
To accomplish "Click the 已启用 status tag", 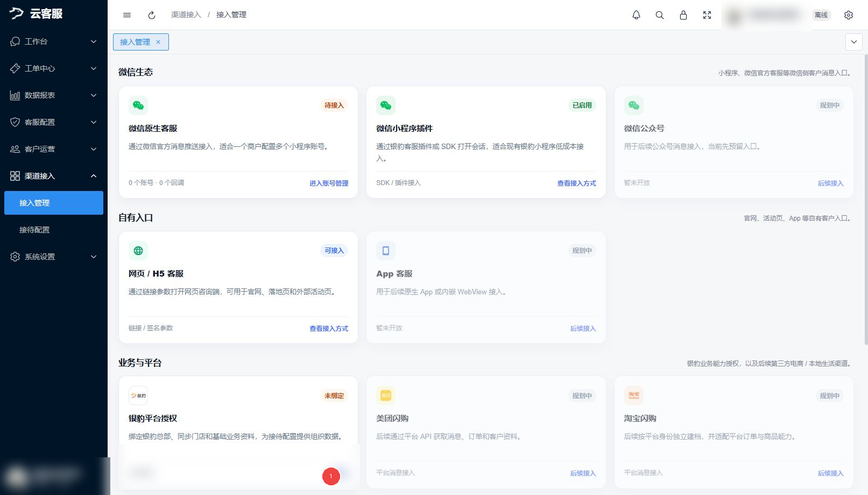I will (582, 105).
